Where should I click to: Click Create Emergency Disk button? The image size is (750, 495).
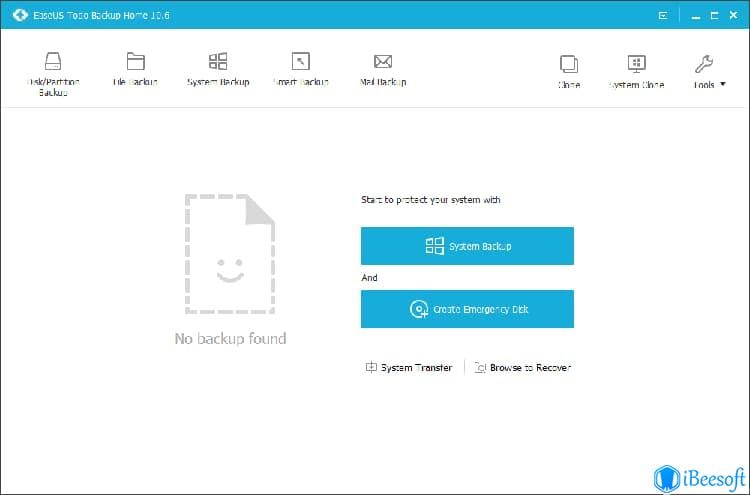point(467,309)
